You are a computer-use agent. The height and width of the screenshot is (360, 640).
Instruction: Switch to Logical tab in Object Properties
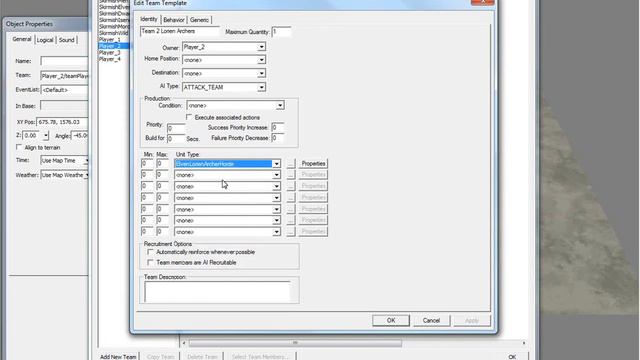[x=45, y=40]
